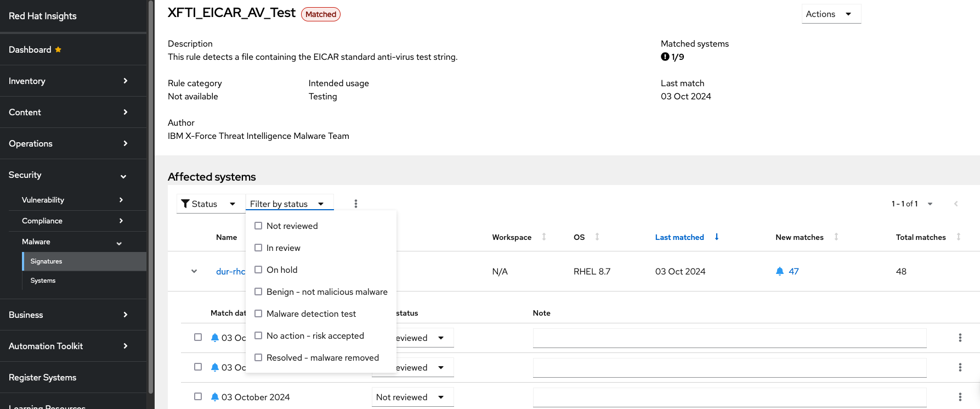Viewport: 980px width, 409px height.
Task: Check the On hold filter option
Action: pyautogui.click(x=258, y=270)
